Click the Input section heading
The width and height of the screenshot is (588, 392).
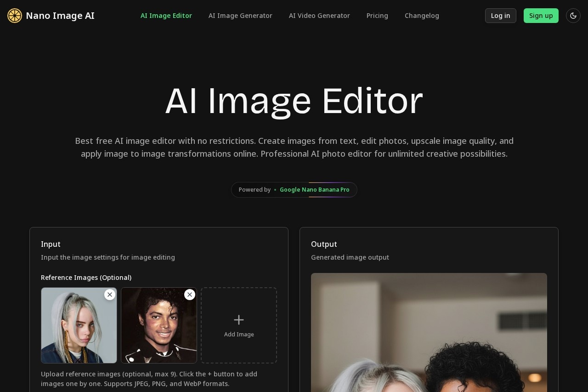[x=51, y=244]
